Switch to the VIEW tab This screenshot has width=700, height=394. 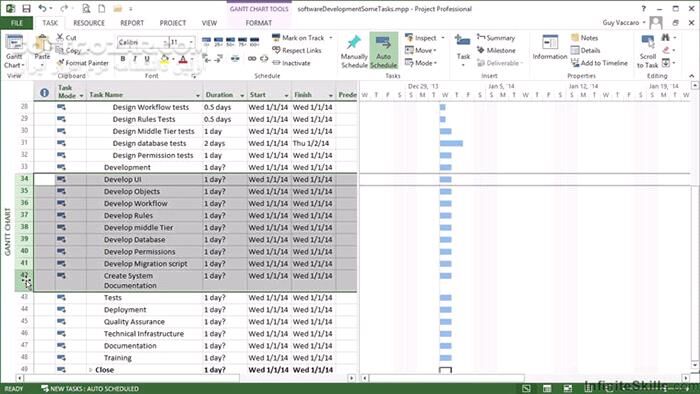point(209,23)
